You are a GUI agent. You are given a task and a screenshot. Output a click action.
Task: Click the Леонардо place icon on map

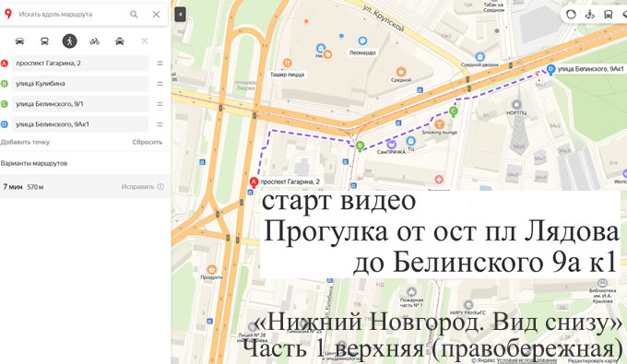[x=362, y=41]
